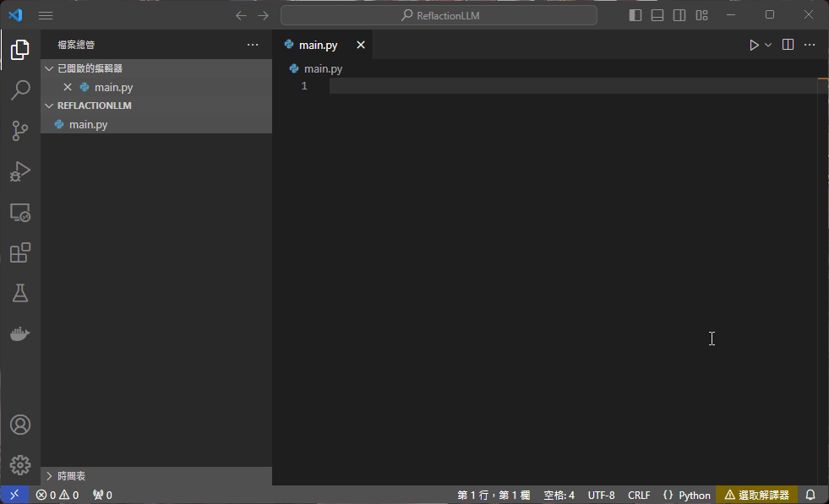Open the Source Control view
The width and height of the screenshot is (829, 504).
tap(20, 131)
